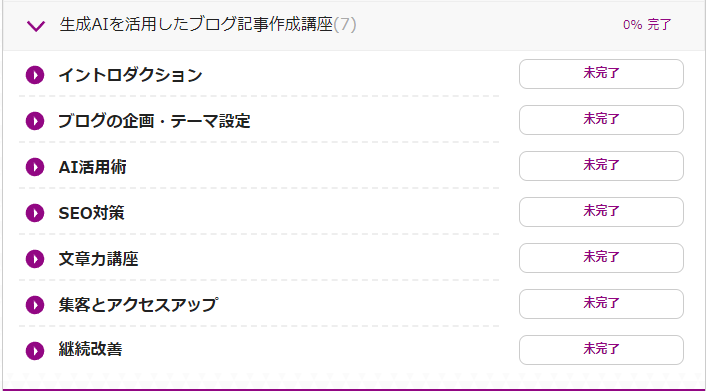The image size is (706, 391).
Task: Toggle 未完了 status for AI活用術
Action: pos(601,166)
